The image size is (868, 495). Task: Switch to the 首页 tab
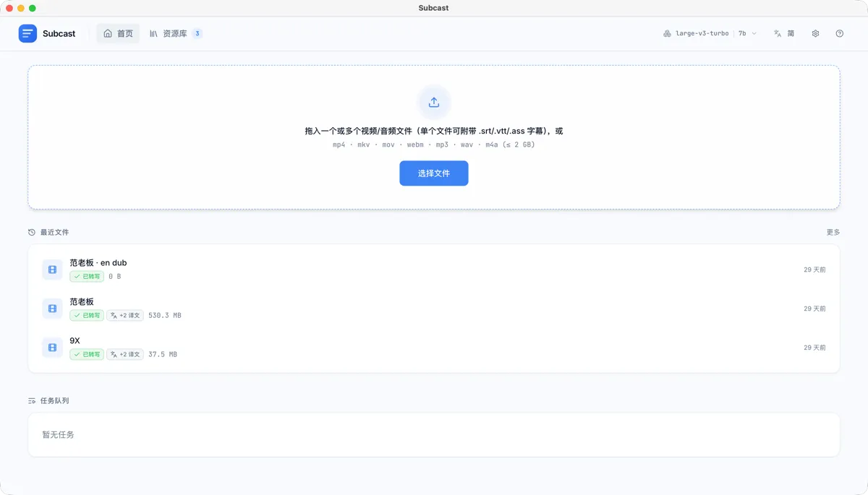point(118,33)
